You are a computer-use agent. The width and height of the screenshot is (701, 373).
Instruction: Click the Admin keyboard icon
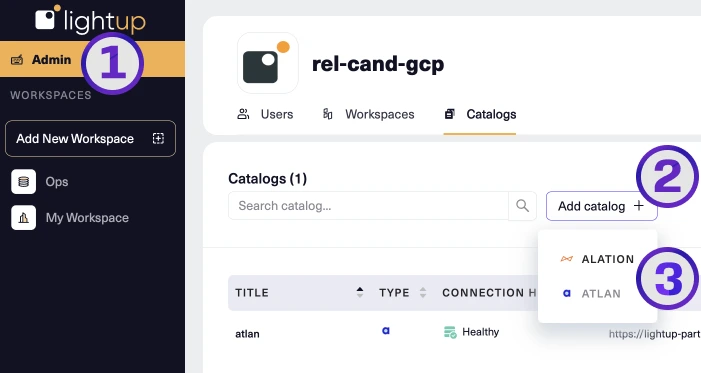pyautogui.click(x=17, y=60)
